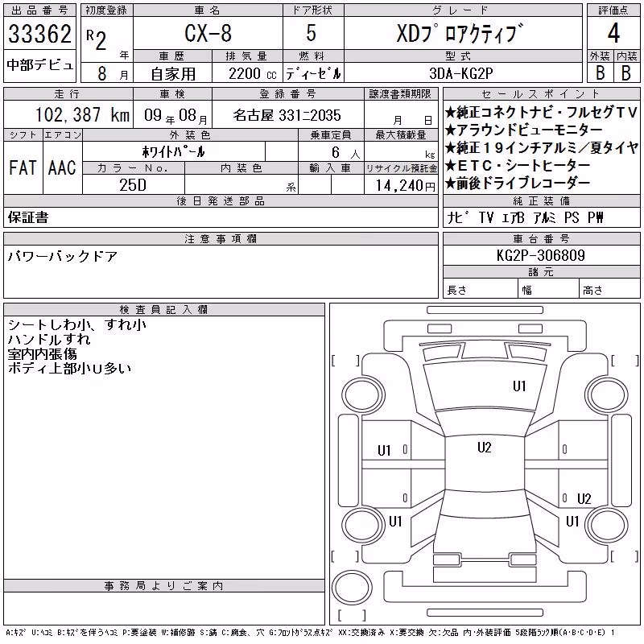Click U1 mark on left front door

[384, 451]
